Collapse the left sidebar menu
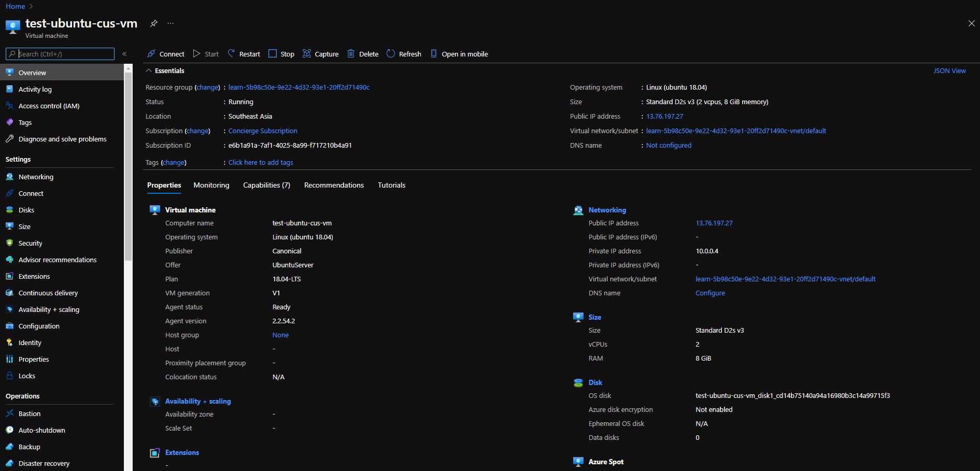980x471 pixels. [124, 54]
